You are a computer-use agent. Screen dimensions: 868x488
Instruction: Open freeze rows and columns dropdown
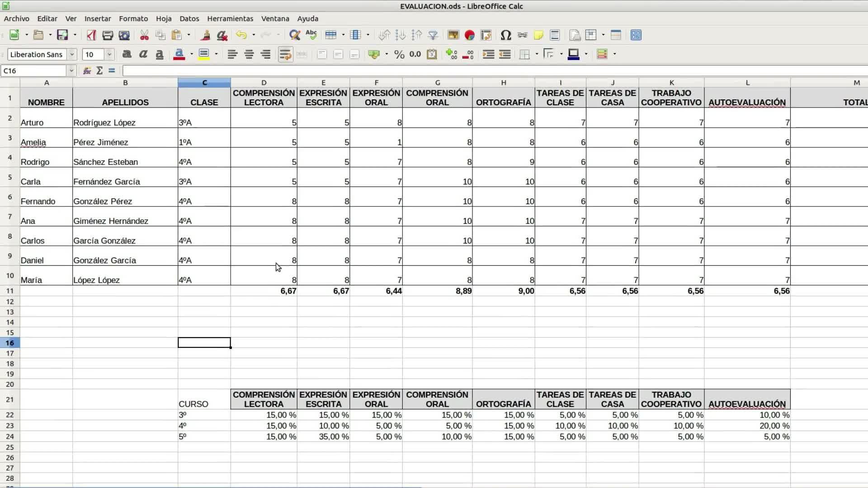point(603,35)
